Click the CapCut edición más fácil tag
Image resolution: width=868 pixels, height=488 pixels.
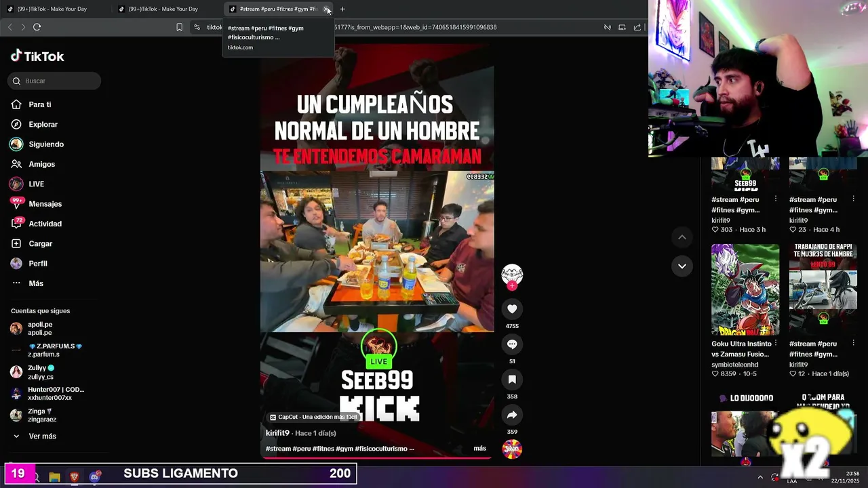pyautogui.click(x=313, y=417)
